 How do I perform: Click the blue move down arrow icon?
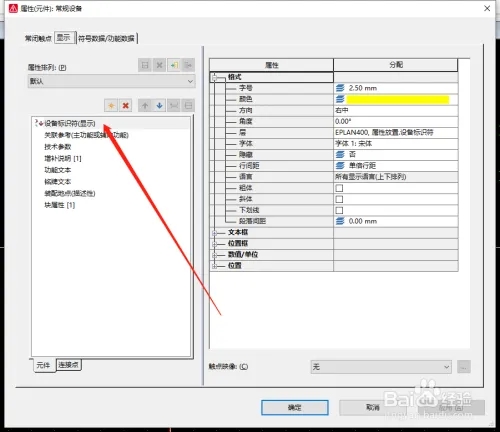click(159, 106)
